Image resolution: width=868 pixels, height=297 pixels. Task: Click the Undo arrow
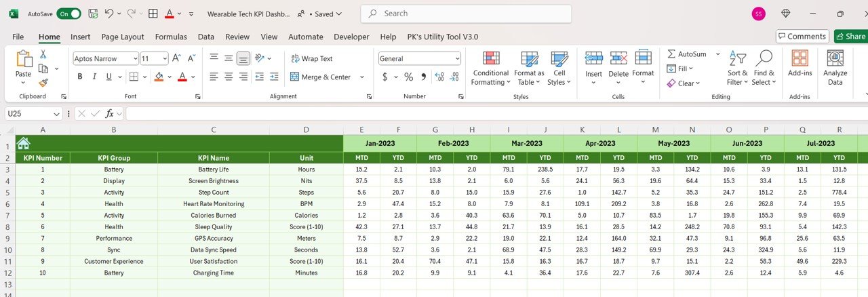point(110,14)
